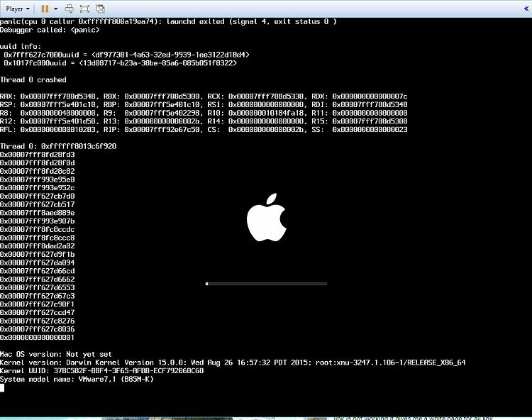Image resolution: width=532 pixels, height=420 pixels.
Task: Select backtrace address 0x00007fff627da094
Action: [38, 262]
